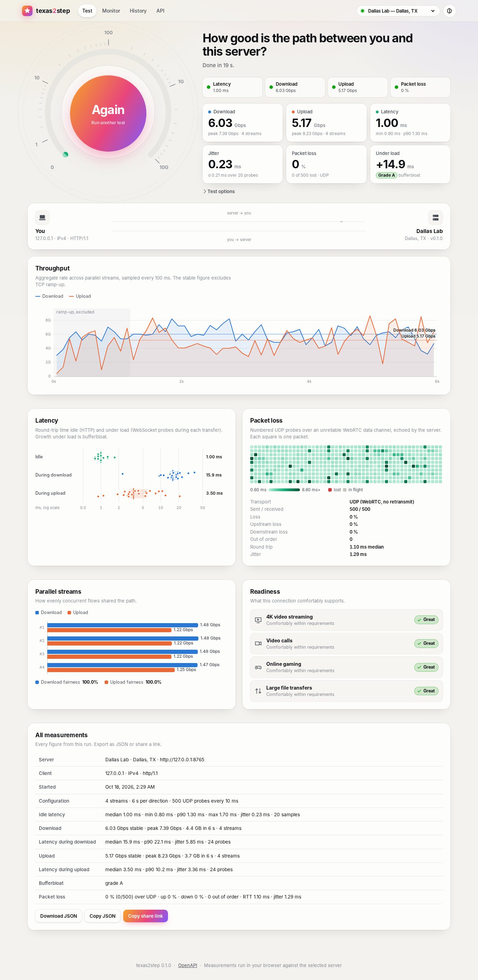The height and width of the screenshot is (980, 478).
Task: Click the Online gaming controller icon
Action: point(258,667)
